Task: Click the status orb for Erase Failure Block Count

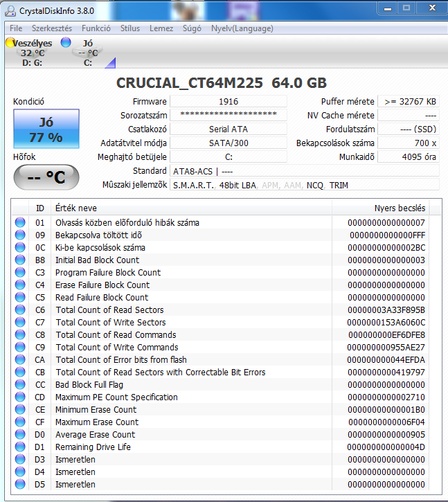Action: [20, 285]
